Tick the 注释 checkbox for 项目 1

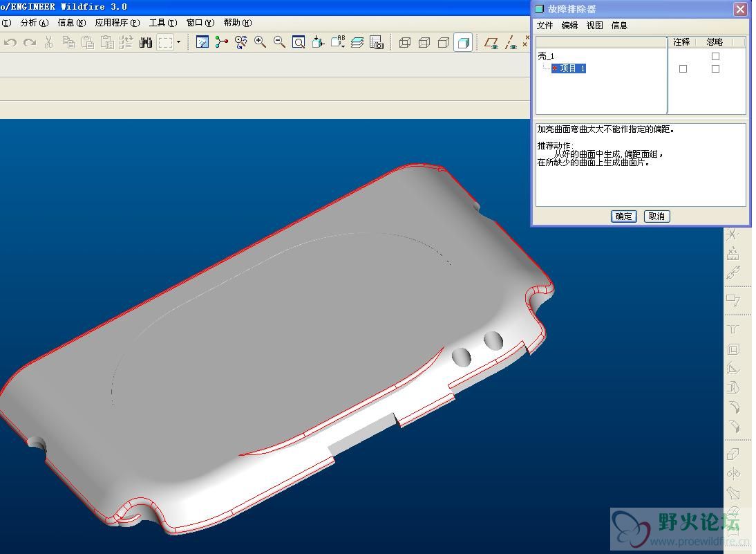point(683,69)
